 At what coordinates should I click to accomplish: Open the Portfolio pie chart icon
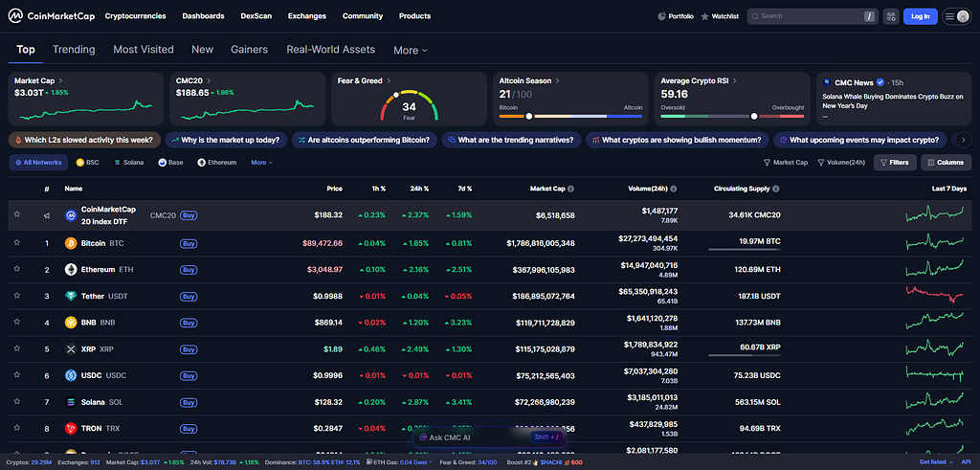pos(662,16)
